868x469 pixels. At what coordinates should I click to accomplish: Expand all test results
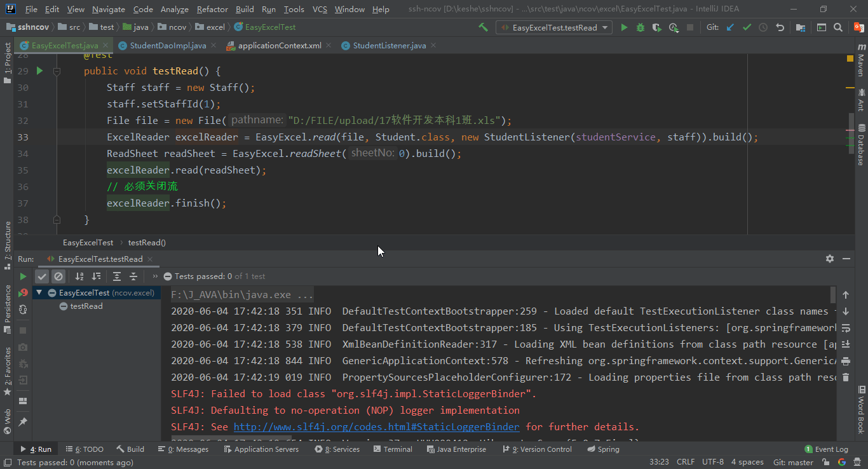(117, 276)
